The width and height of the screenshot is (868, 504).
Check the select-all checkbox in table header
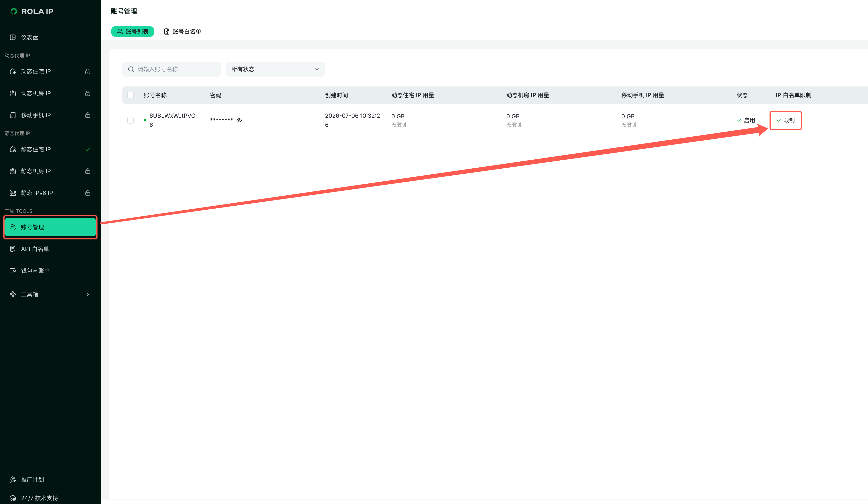click(131, 95)
